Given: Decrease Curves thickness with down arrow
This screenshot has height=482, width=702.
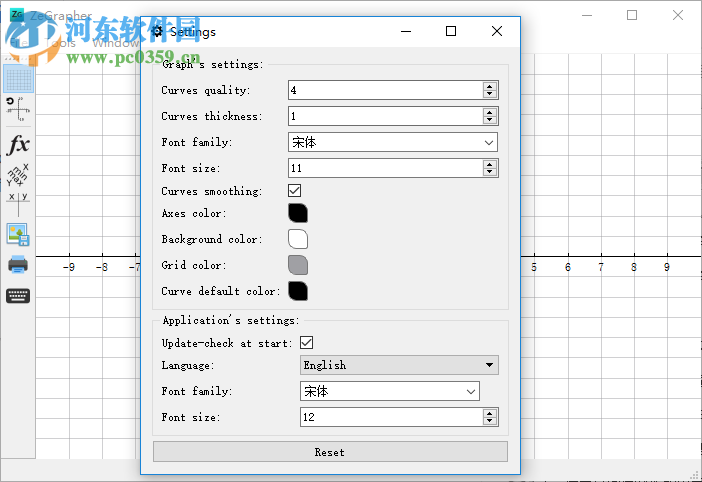Looking at the screenshot, I should point(490,120).
